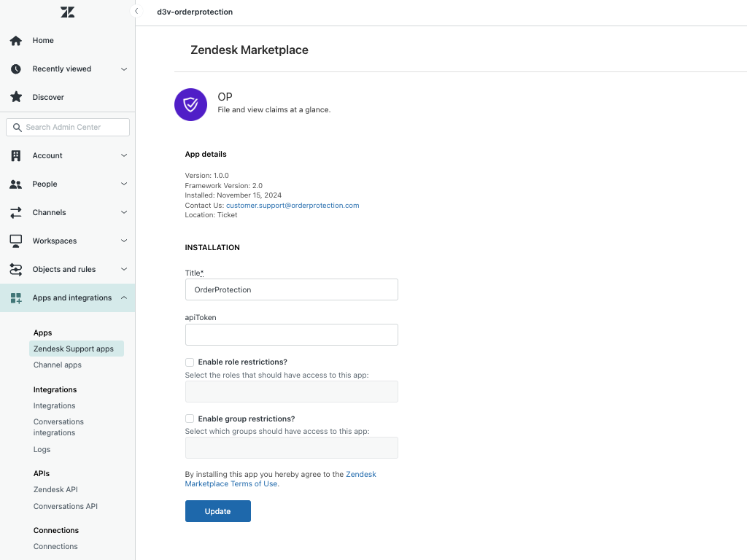
Task: Click the Account building icon
Action: [x=16, y=155]
